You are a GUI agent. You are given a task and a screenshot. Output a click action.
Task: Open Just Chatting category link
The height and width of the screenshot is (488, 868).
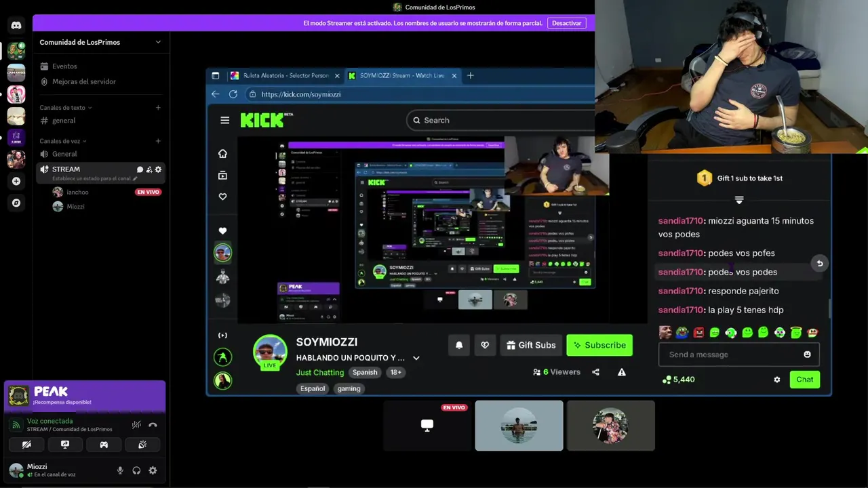click(x=320, y=372)
